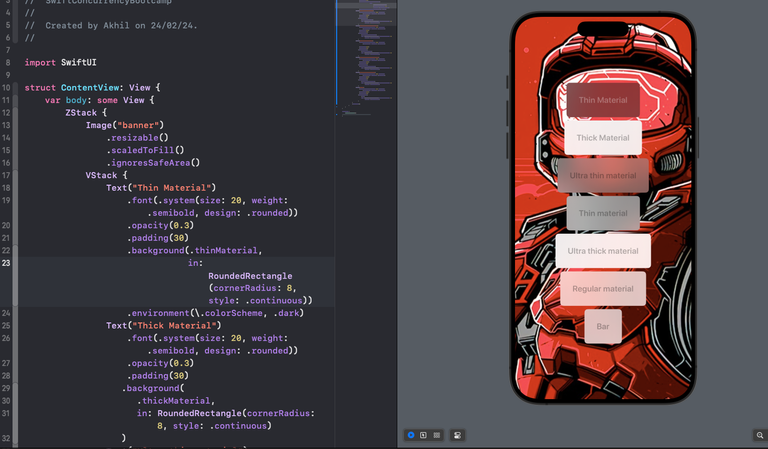This screenshot has height=449, width=768.
Task: Click the ".thickMaterial," code line
Action: [176, 401]
